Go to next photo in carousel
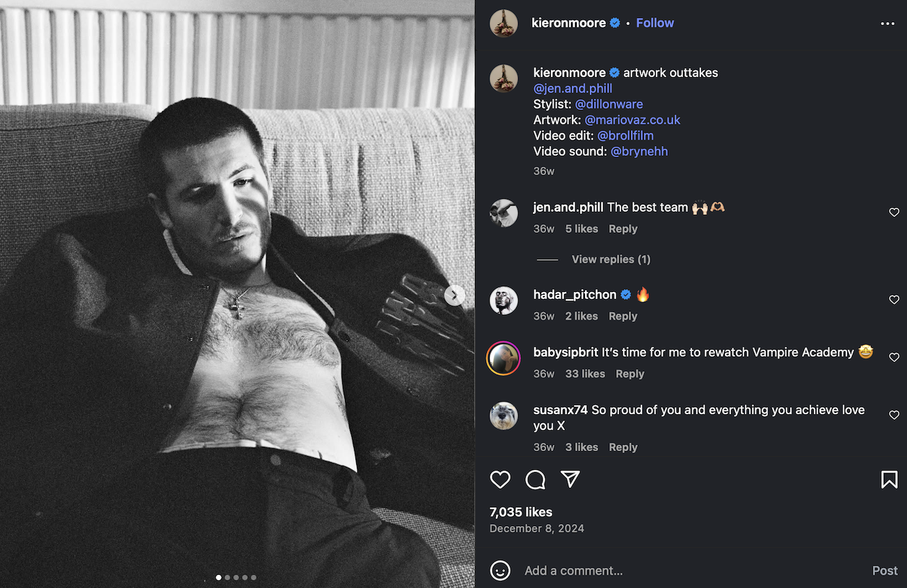The height and width of the screenshot is (588, 907). 454,296
